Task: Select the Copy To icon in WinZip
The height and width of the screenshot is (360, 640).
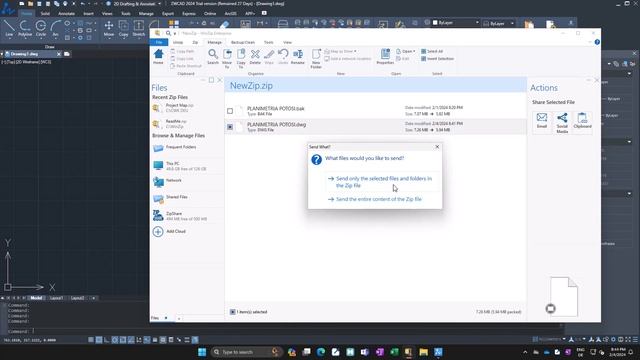Action: tap(241, 58)
